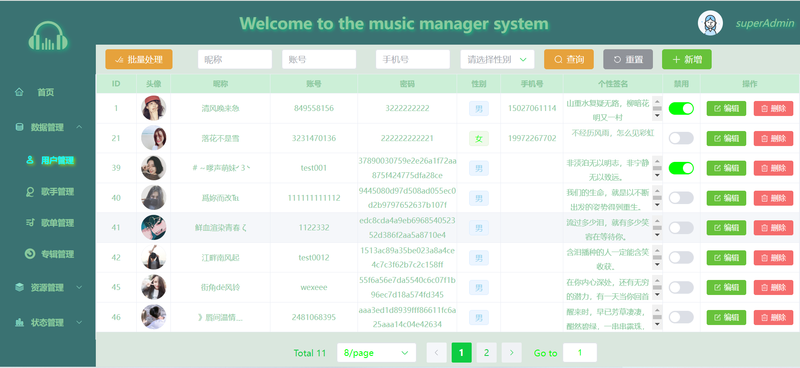Click signature scroll-up arrow for test001 row
Image resolution: width=800 pixels, height=368 pixels.
coord(657,160)
